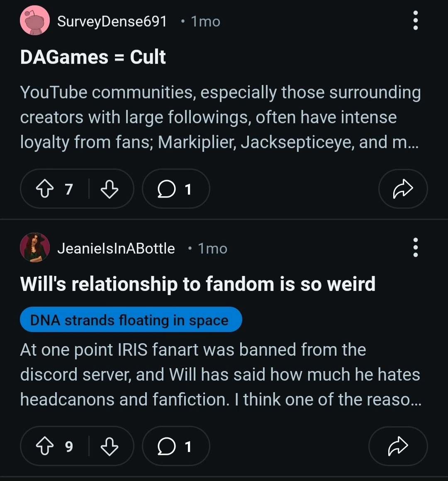This screenshot has height=481, width=448.
Task: Filter by DNA strands floating in space flair
Action: pyautogui.click(x=131, y=319)
